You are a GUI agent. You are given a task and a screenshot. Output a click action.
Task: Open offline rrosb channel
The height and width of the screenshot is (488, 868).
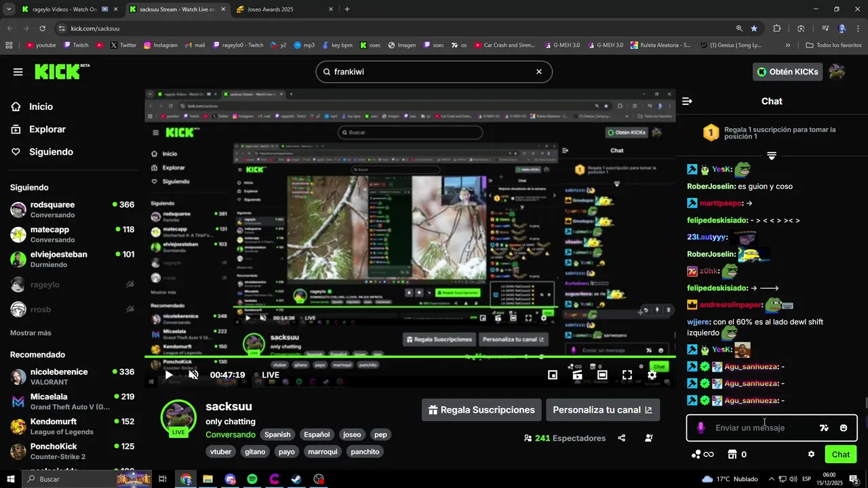coord(72,309)
